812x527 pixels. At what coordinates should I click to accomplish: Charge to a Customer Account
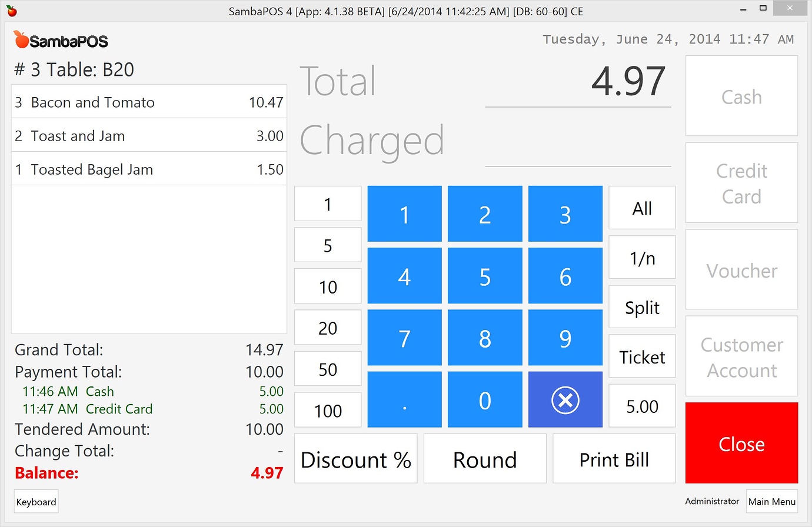pos(741,356)
